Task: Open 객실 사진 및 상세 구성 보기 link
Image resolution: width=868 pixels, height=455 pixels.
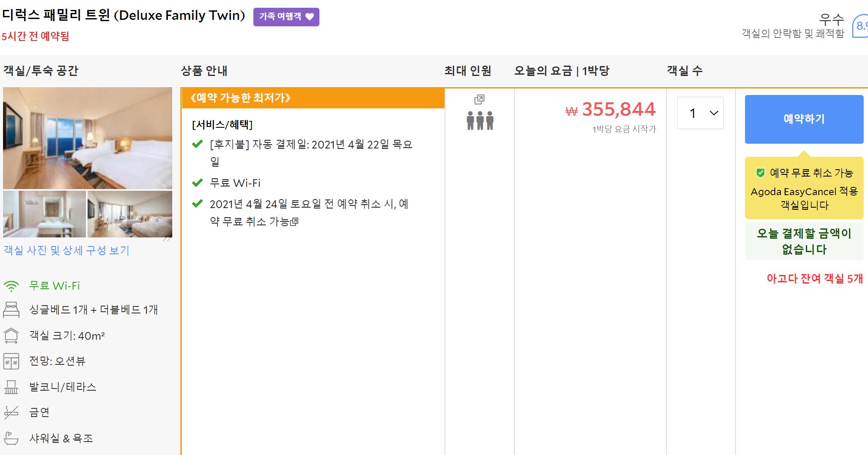Action: 66,250
